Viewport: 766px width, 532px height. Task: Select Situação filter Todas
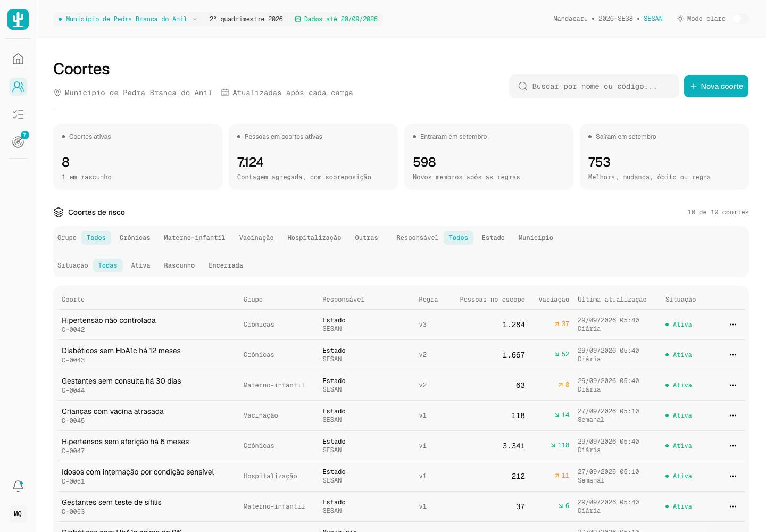pyautogui.click(x=108, y=265)
